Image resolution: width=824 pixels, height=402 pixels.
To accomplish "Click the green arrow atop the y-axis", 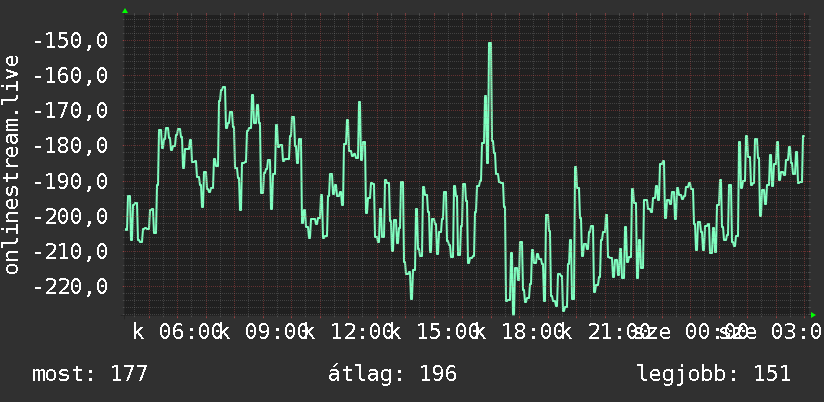I will coord(125,11).
